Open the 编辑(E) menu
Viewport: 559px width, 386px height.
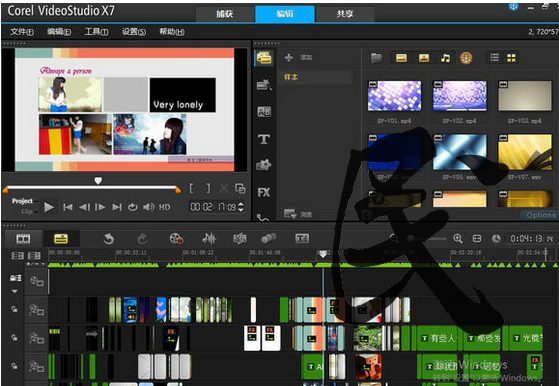[x=59, y=32]
